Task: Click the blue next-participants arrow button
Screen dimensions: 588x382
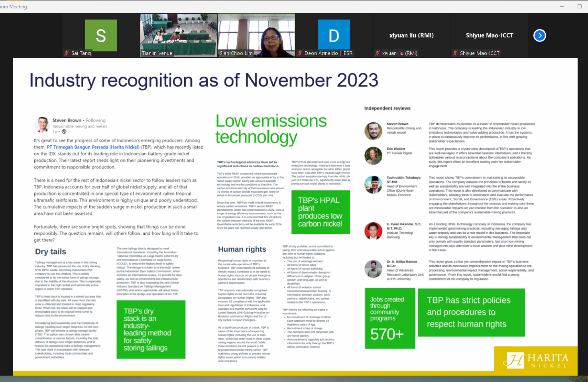Action: [539, 35]
